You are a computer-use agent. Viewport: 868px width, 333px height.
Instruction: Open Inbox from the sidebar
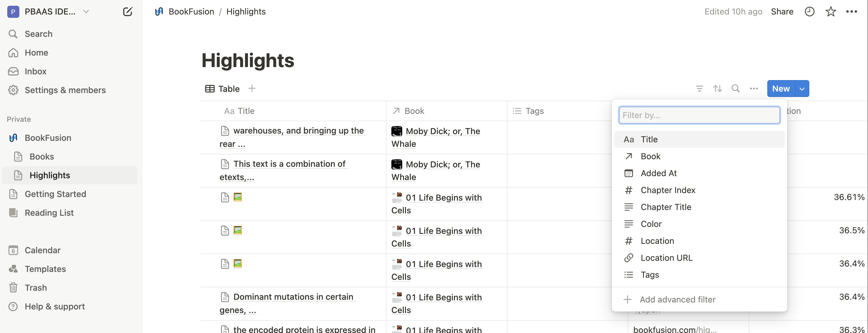coord(35,71)
